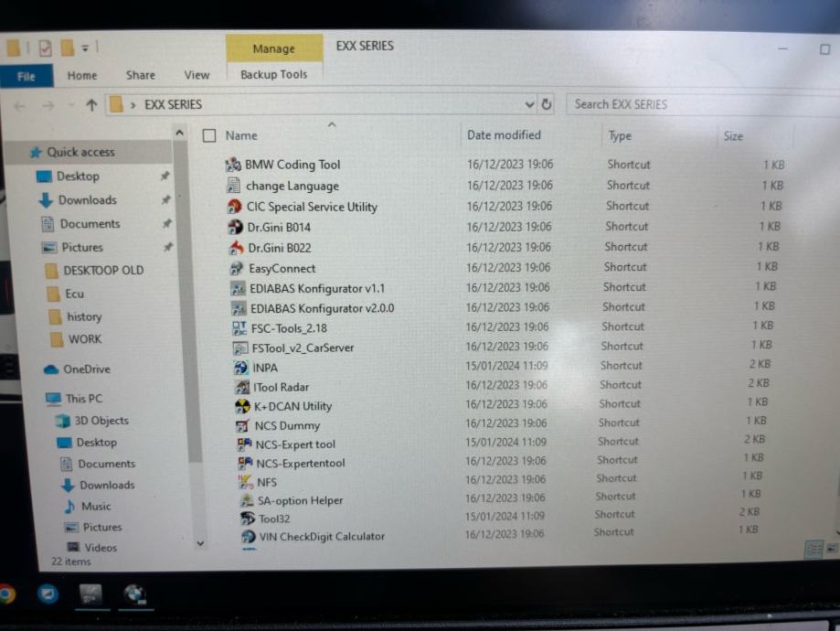Click the 15/01/2024 11:09 date of INPA
The image size is (840, 631).
506,366
